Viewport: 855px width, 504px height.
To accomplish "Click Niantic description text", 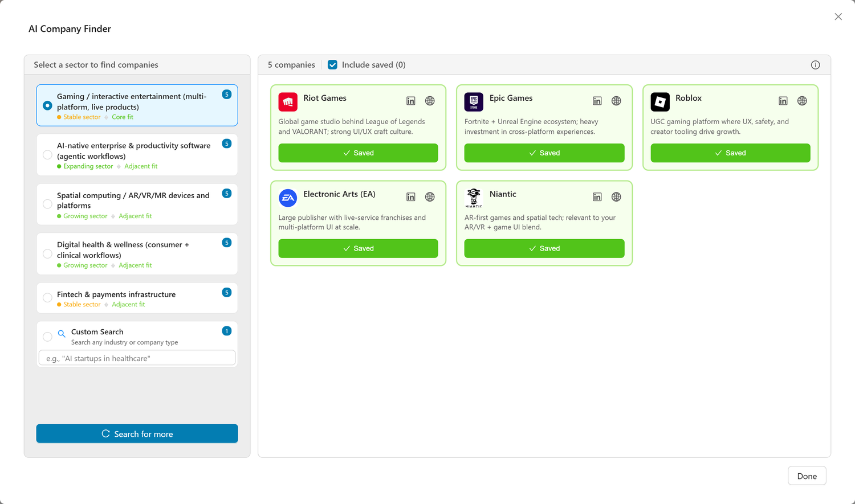I will point(540,222).
